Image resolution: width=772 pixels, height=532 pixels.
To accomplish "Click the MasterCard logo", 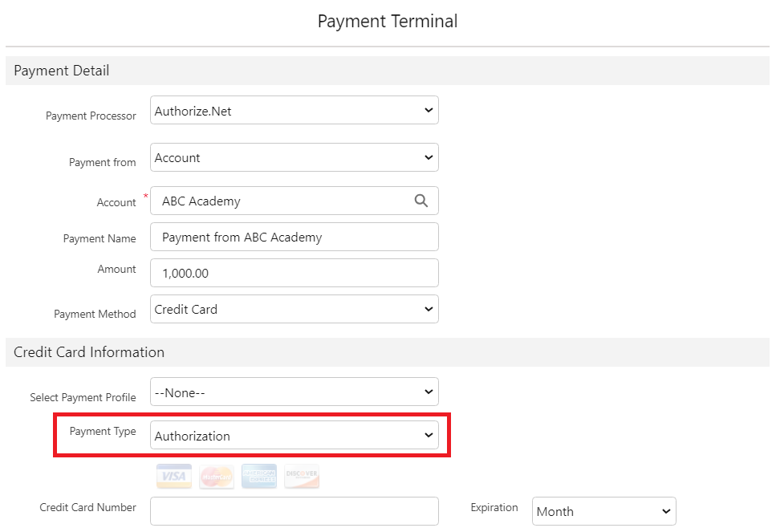I will point(217,477).
